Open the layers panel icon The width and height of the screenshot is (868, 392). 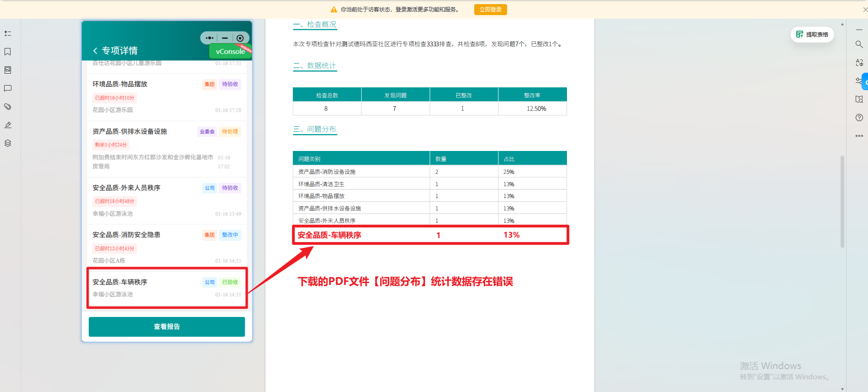pos(8,143)
